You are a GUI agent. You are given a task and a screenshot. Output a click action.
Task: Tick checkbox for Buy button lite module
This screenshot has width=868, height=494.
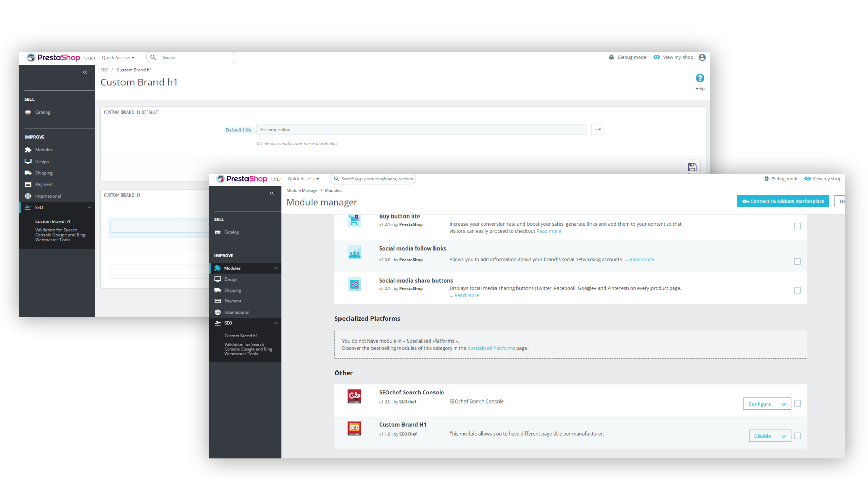(797, 226)
